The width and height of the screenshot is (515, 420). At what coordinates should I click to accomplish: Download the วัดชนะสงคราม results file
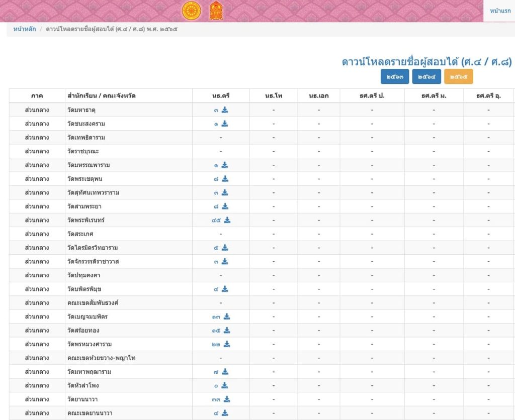click(x=225, y=124)
